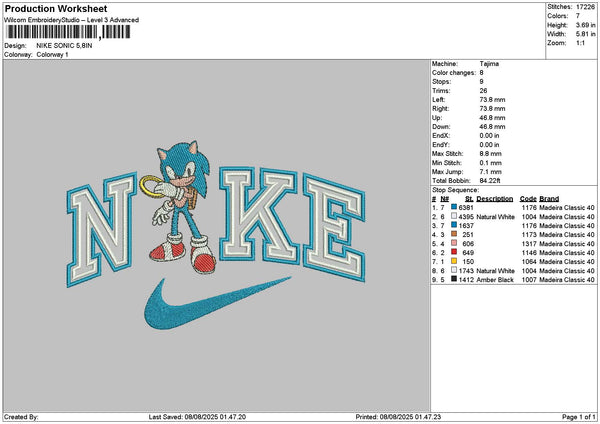Select 'Wilcom EmbroideryStudio – Level 3 Advanced' text

[x=72, y=20]
